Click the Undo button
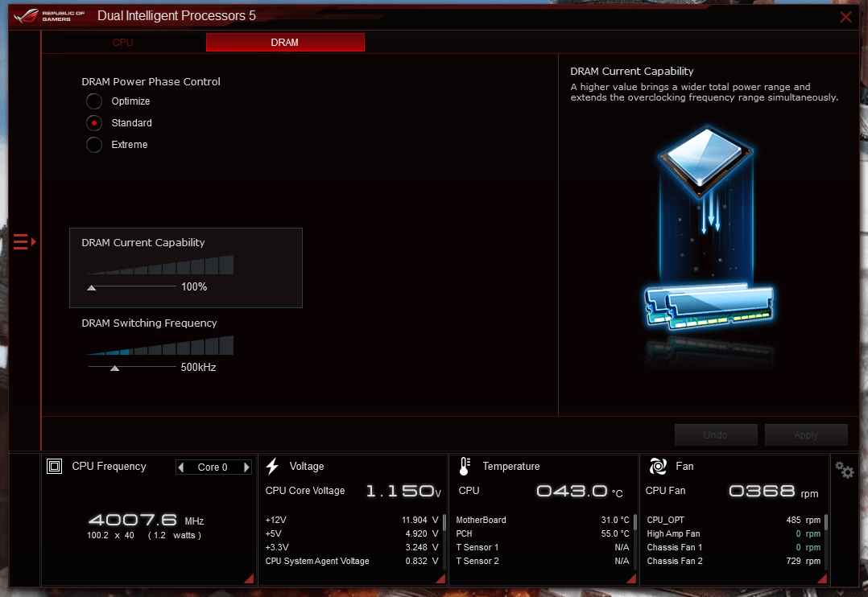 (716, 435)
